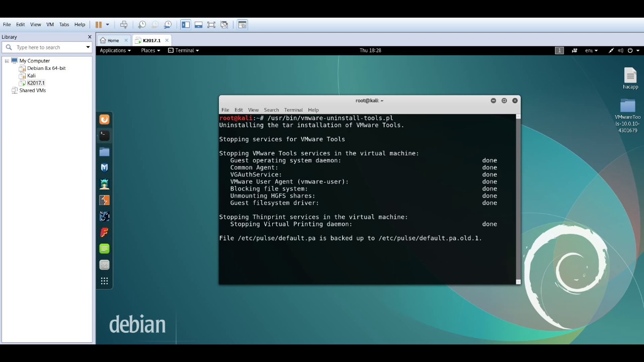
Task: Click the send Ctrl+Alt+Del toolbar icon
Action: (124, 25)
